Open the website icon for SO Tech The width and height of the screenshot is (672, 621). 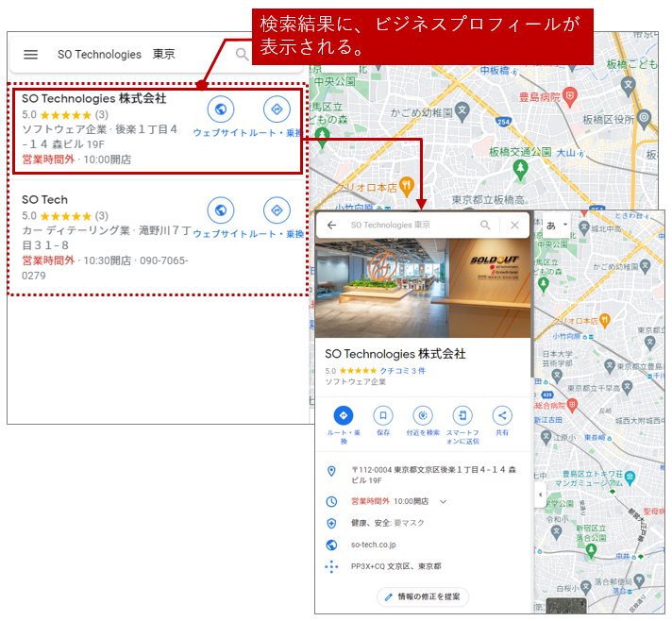[x=220, y=210]
